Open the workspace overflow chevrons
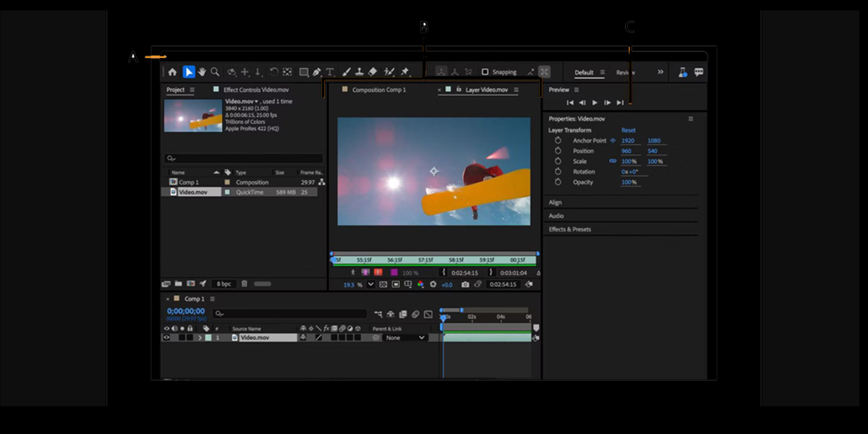This screenshot has width=868, height=434. 660,72
